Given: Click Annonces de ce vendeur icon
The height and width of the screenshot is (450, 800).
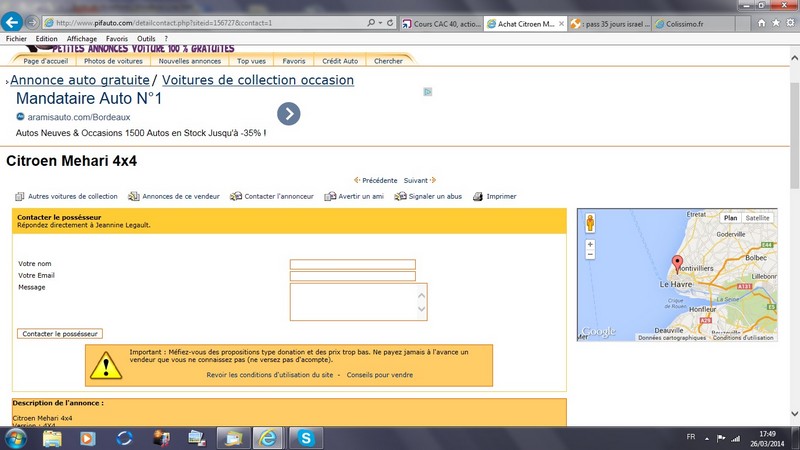Looking at the screenshot, I should tap(134, 196).
